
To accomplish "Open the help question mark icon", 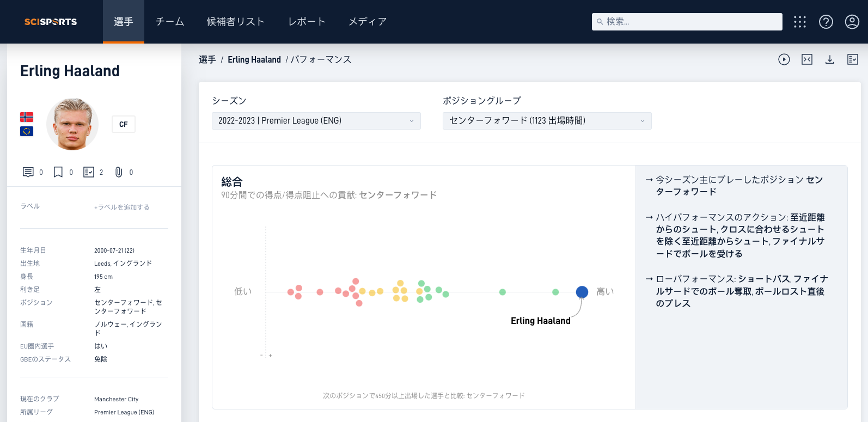I will tap(826, 22).
